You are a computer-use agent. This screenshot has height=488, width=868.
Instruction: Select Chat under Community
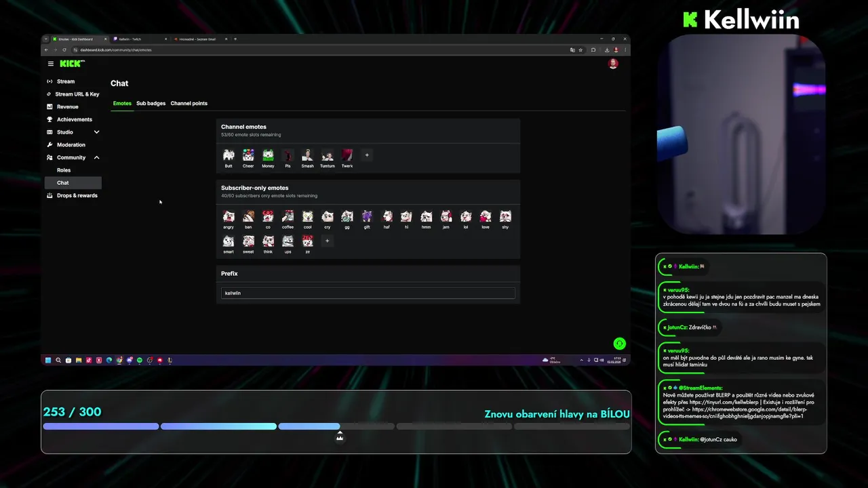pos(73,183)
